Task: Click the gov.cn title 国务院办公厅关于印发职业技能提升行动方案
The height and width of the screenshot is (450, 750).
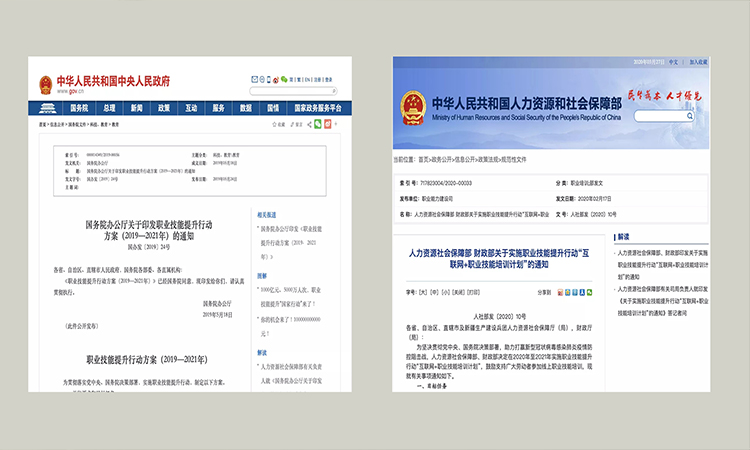Action: pos(149,230)
